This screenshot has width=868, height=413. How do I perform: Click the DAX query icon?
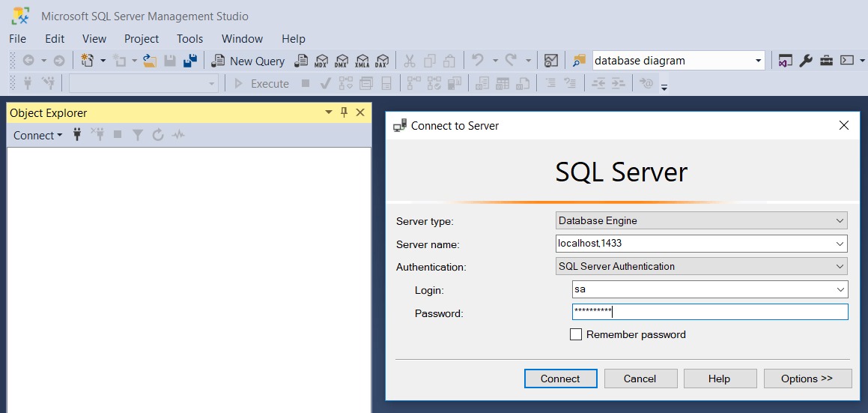[x=381, y=61]
